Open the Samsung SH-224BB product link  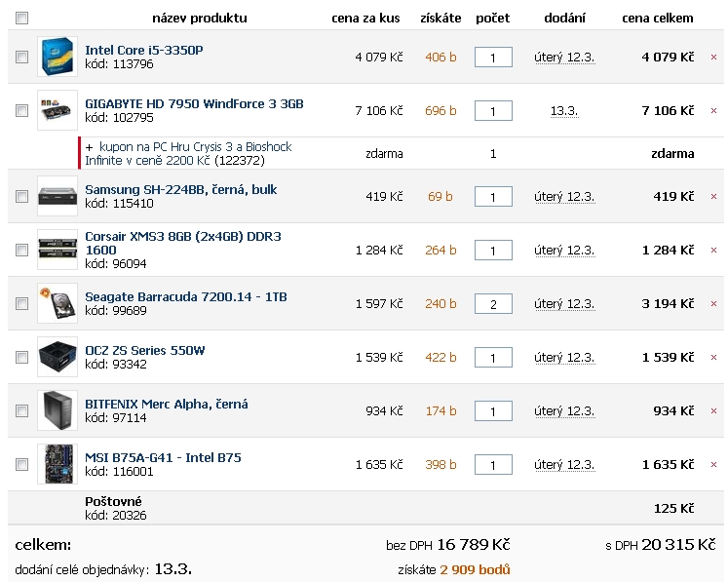(180, 189)
